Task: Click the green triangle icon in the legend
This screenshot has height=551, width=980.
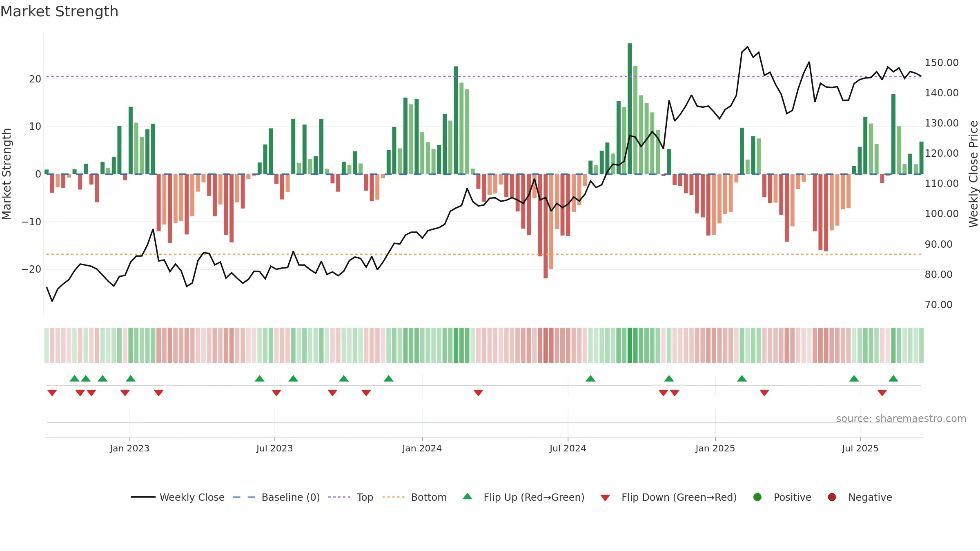Action: 468,496
